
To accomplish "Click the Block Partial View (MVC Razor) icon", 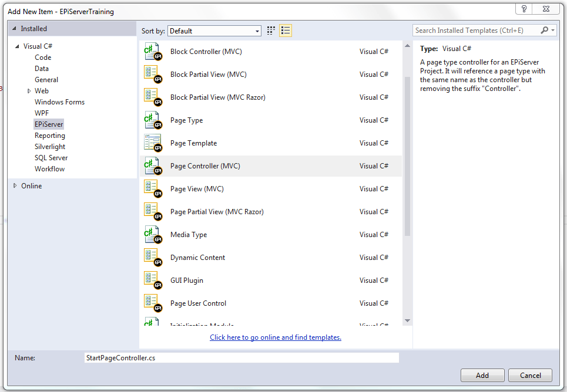I will tap(153, 97).
